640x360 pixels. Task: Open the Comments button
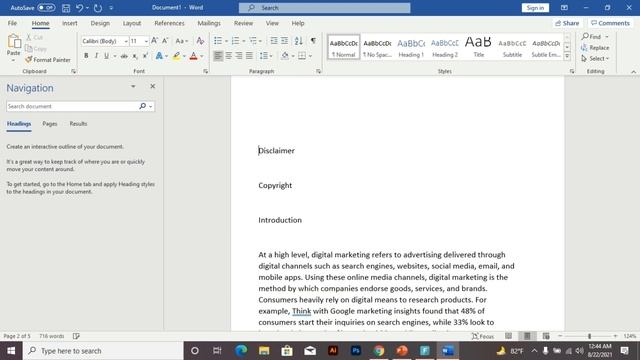click(x=610, y=23)
